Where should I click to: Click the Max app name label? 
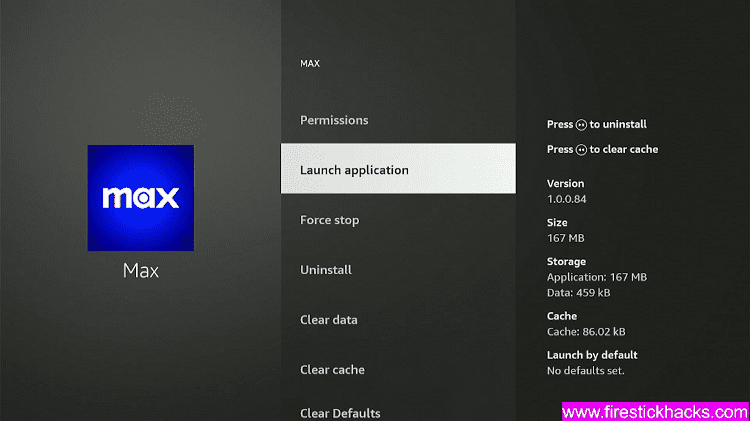pos(141,271)
